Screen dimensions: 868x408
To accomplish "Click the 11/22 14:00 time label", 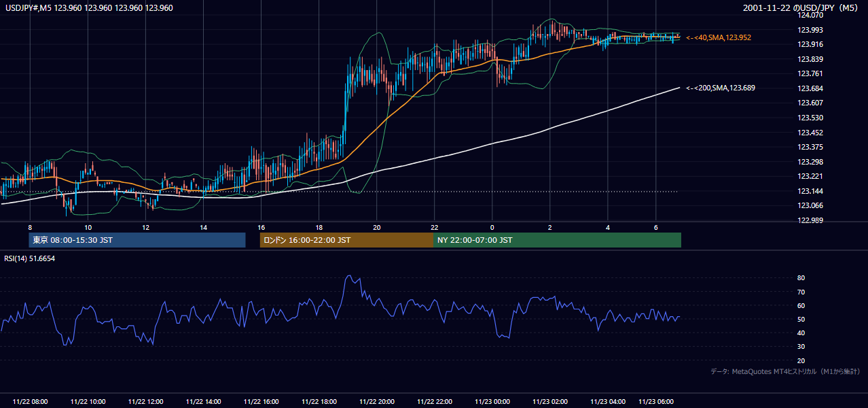I will (x=203, y=402).
